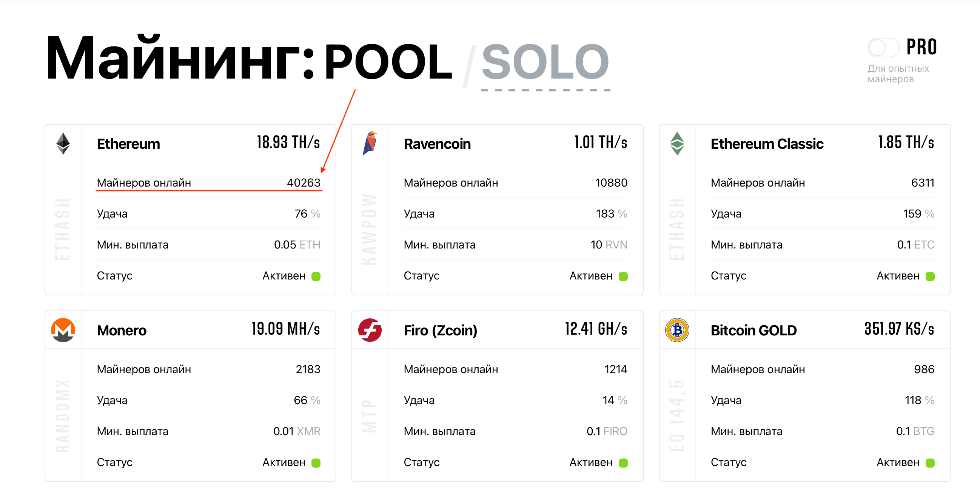Click the 12.41 GH/s Firo hashrate
This screenshot has width=980, height=491.
(596, 329)
